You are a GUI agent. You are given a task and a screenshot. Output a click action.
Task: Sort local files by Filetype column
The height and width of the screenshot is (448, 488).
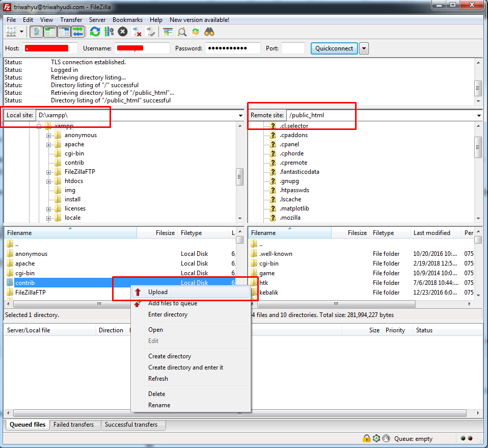[203, 233]
